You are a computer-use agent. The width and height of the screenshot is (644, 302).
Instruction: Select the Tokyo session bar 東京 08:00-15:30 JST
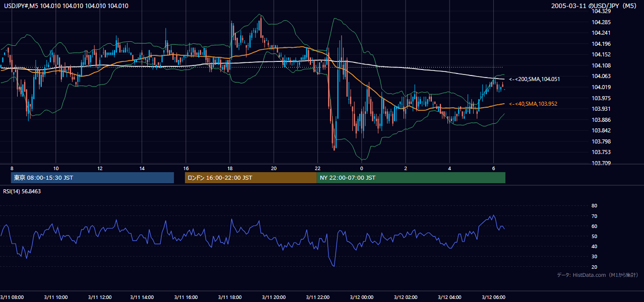[x=92, y=178]
